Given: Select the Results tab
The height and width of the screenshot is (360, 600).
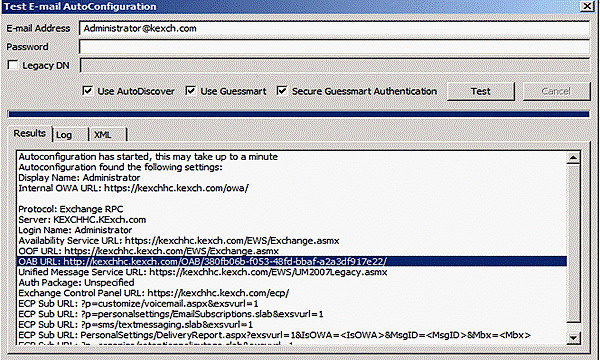Looking at the screenshot, I should point(29,133).
